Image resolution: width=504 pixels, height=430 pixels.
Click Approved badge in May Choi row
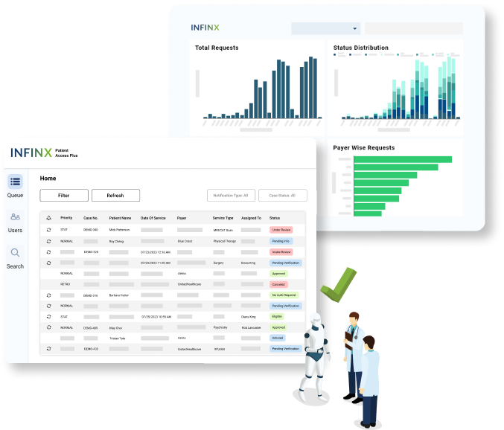coord(278,327)
